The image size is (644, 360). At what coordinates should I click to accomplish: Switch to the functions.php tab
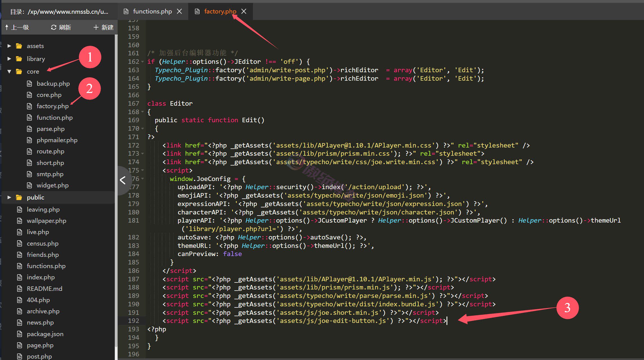coord(152,11)
